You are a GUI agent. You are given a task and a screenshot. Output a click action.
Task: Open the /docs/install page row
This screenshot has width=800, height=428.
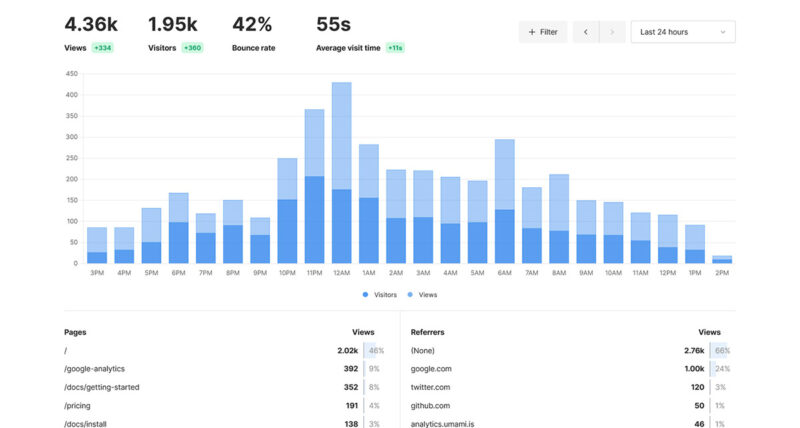[x=224, y=423]
